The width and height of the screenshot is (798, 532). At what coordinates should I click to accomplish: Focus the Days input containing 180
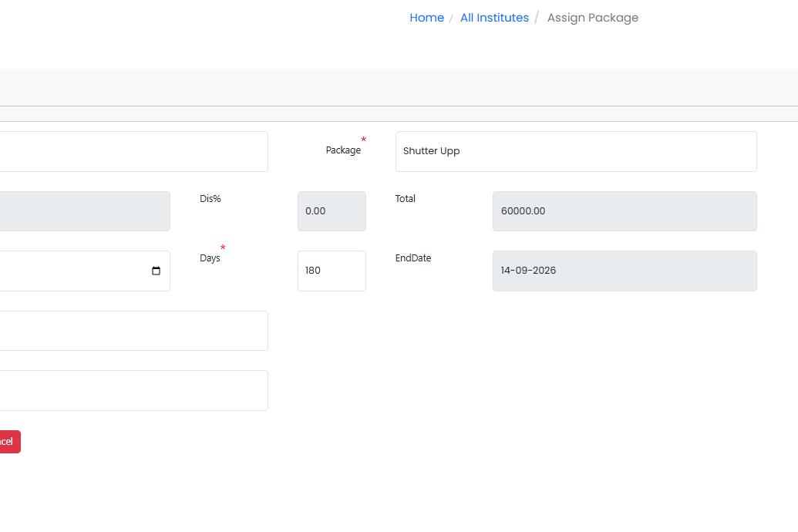[332, 271]
